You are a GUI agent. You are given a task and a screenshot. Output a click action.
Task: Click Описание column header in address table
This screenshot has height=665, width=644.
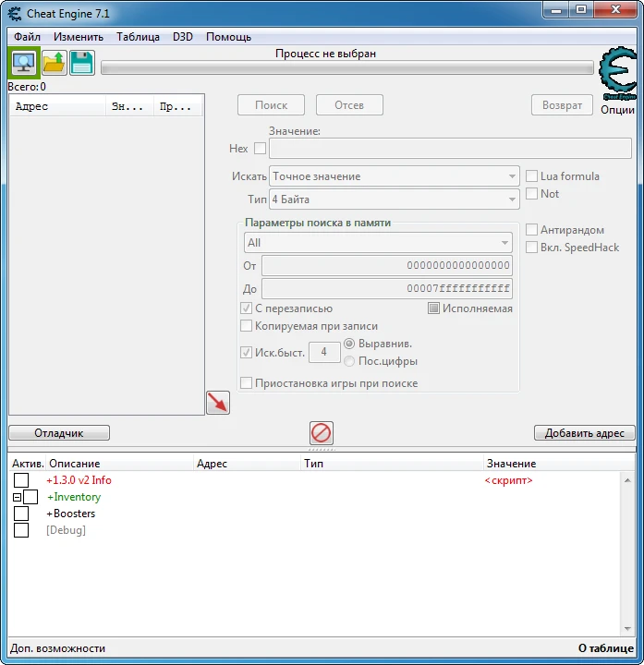click(x=119, y=463)
